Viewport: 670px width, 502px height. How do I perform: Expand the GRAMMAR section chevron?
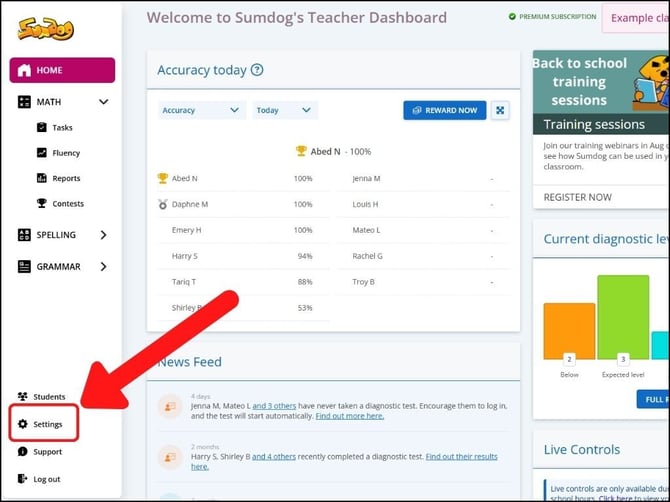coord(103,266)
